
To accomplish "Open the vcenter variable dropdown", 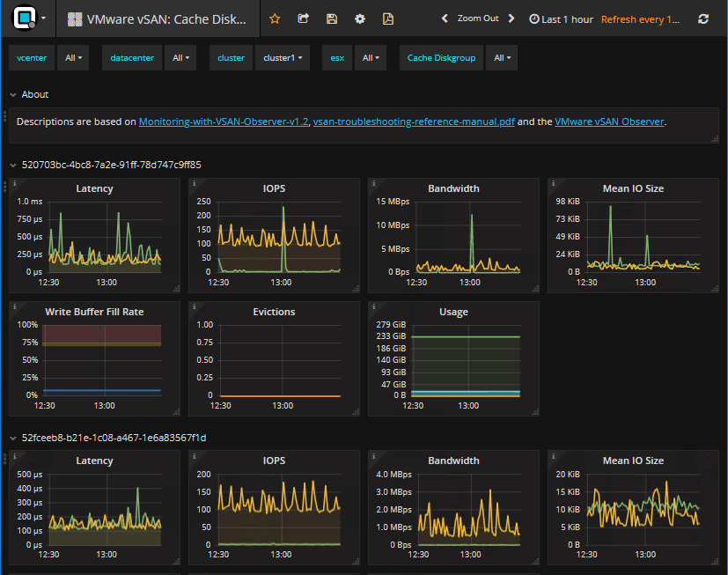I will pyautogui.click(x=72, y=58).
